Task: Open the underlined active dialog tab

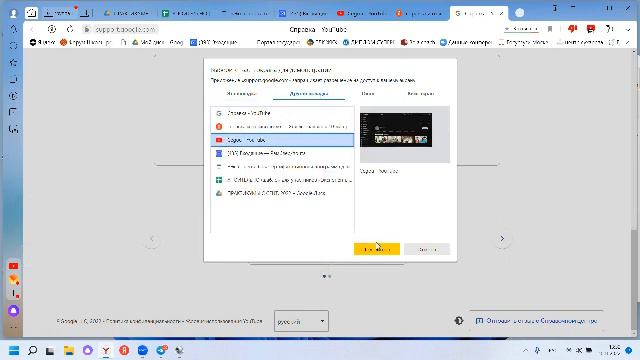Action: pos(309,94)
